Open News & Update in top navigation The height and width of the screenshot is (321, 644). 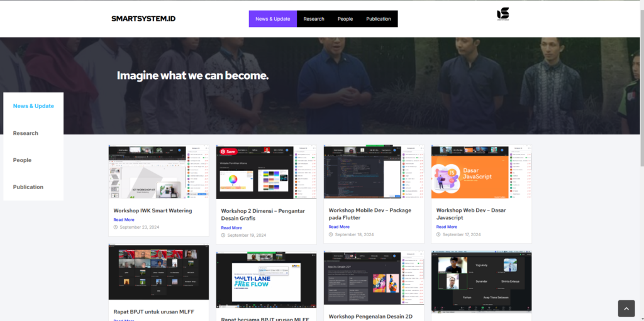pos(273,19)
